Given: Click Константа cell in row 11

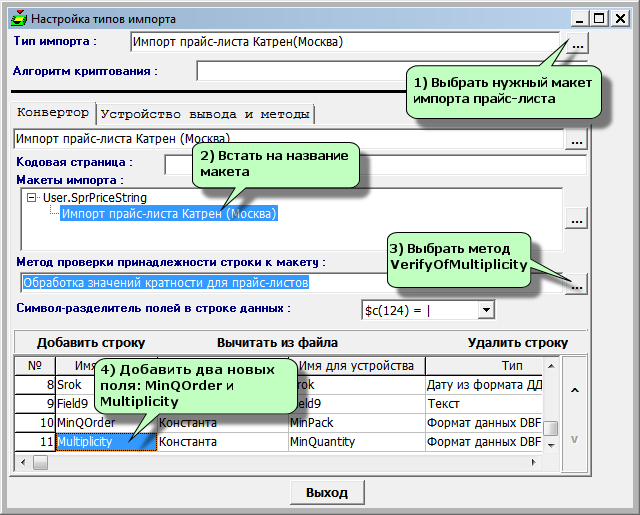Looking at the screenshot, I should tap(223, 442).
